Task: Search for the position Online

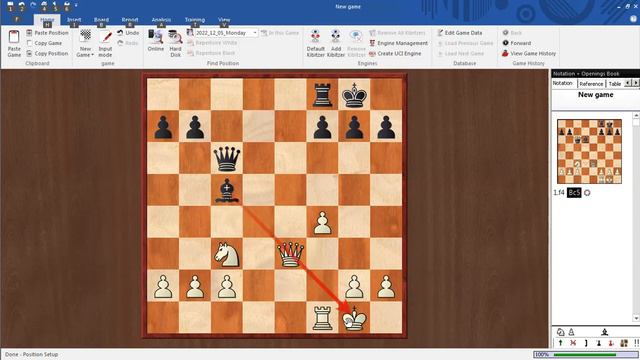Action: coord(156,40)
